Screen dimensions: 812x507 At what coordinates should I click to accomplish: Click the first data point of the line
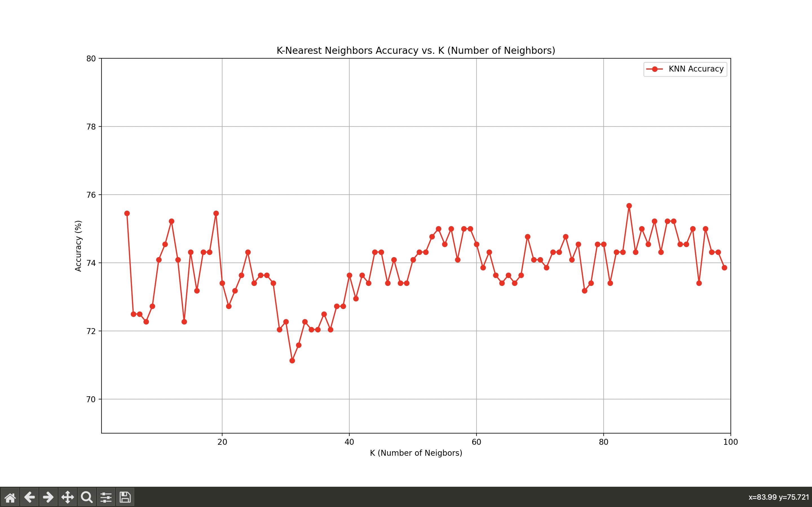(x=127, y=213)
